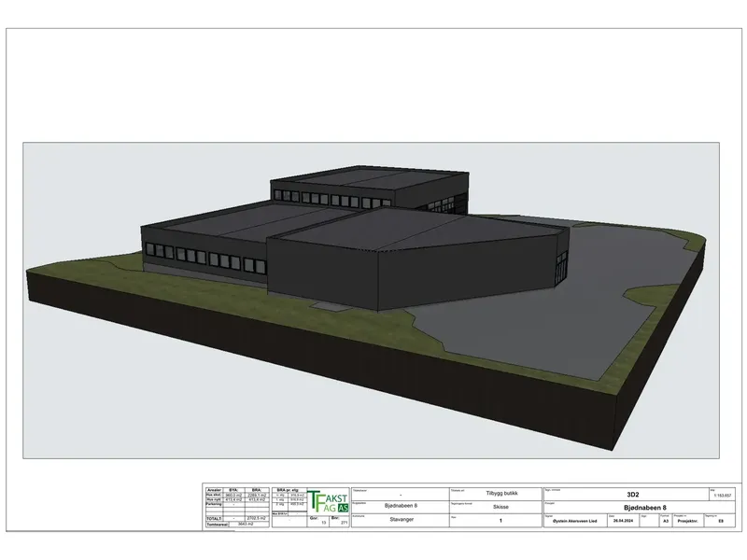747x560 pixels.
Task: Select the "Bnr" value 271
Action: click(344, 523)
